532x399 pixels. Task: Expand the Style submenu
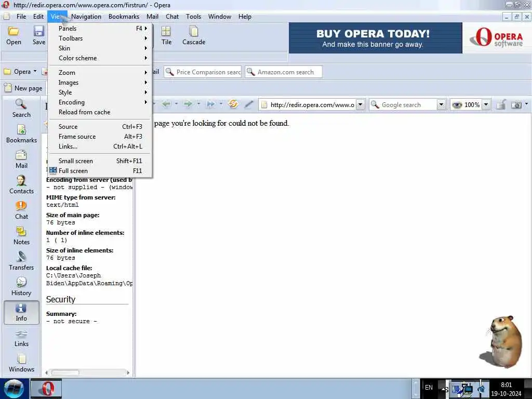click(x=101, y=92)
